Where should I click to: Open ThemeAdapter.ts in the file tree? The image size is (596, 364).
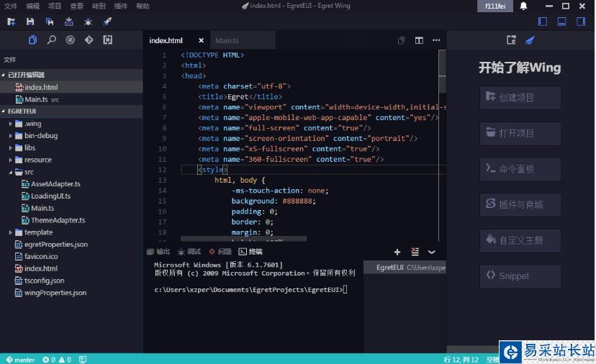coord(53,220)
